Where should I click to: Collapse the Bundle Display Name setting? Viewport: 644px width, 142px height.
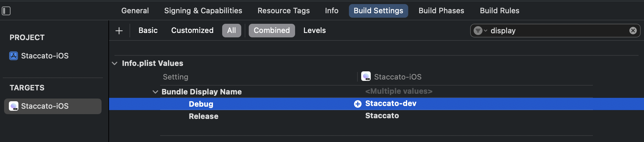coord(155,92)
